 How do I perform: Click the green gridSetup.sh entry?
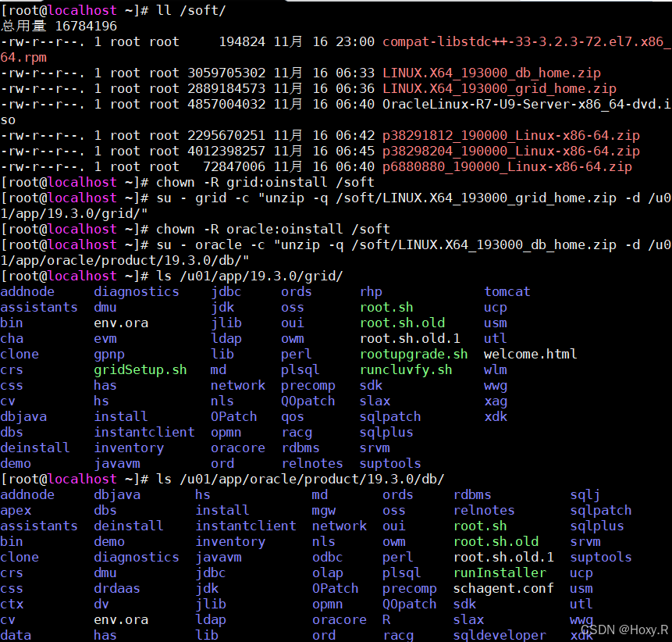click(x=140, y=369)
